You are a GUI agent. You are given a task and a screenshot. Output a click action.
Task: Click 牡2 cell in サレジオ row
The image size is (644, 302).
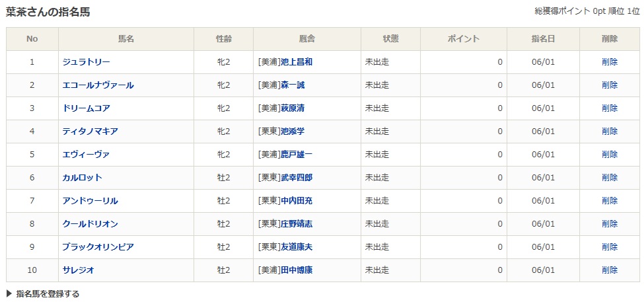pyautogui.click(x=223, y=270)
